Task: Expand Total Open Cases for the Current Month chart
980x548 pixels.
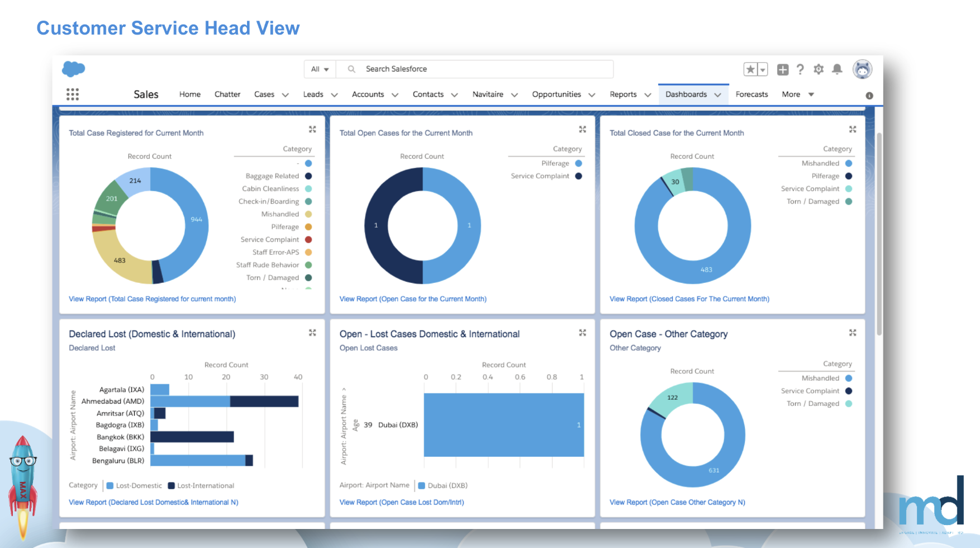Action: coord(582,129)
